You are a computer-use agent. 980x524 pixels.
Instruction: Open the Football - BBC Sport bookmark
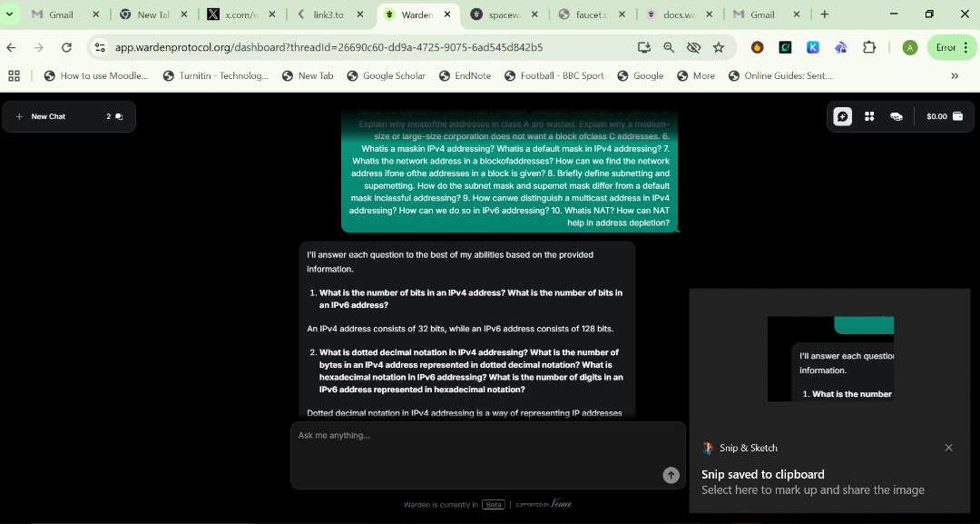554,75
